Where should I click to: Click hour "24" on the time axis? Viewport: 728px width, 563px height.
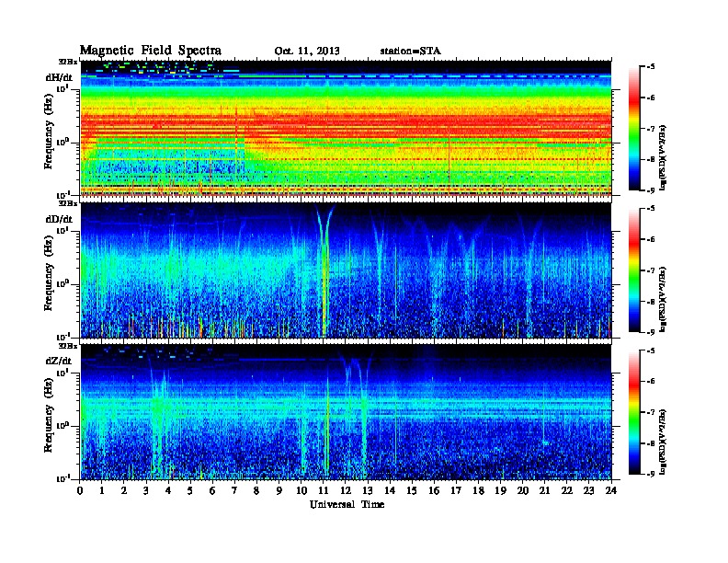611,490
